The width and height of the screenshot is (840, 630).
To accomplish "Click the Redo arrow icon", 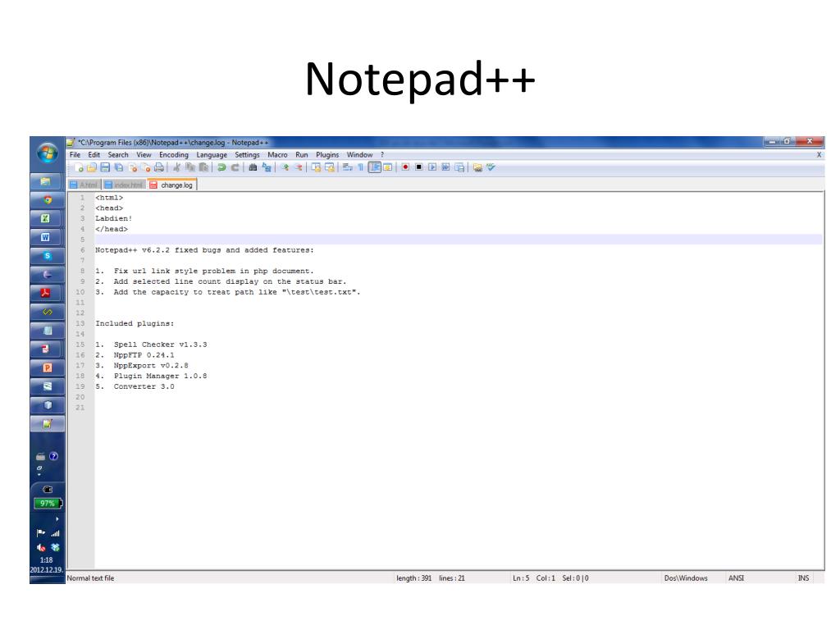I will pyautogui.click(x=235, y=167).
